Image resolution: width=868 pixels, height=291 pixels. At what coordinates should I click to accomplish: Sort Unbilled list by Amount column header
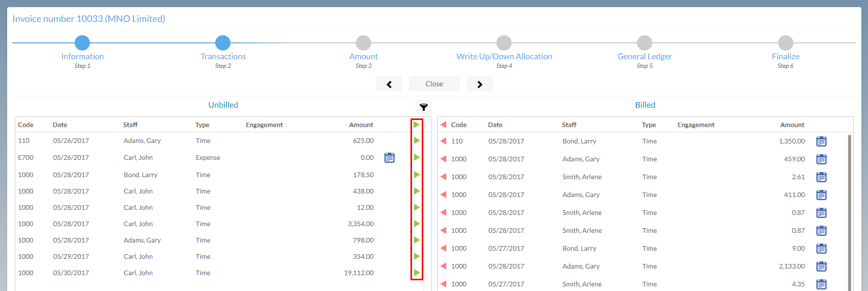click(x=361, y=125)
